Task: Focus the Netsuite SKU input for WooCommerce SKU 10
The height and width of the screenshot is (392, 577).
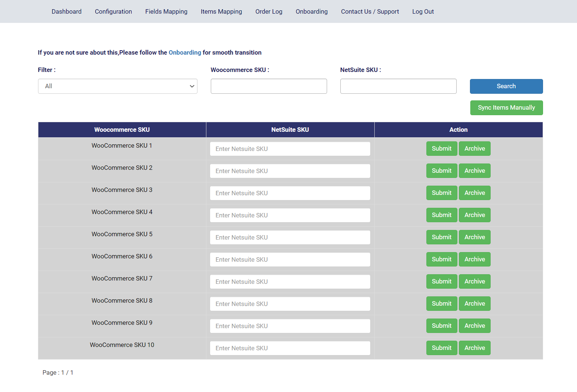Action: (x=290, y=348)
